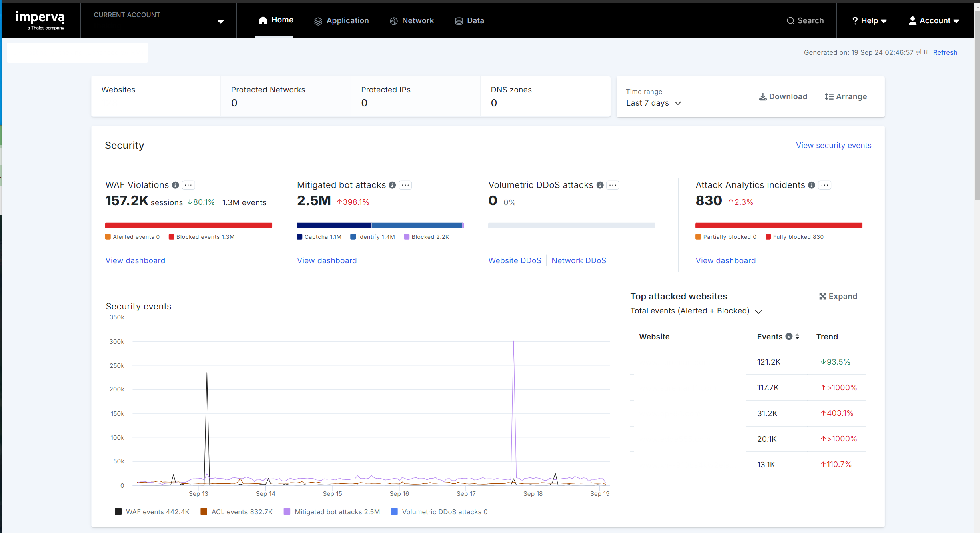This screenshot has width=980, height=533.
Task: View dashboard for Mitigated bot attacks
Action: click(327, 260)
